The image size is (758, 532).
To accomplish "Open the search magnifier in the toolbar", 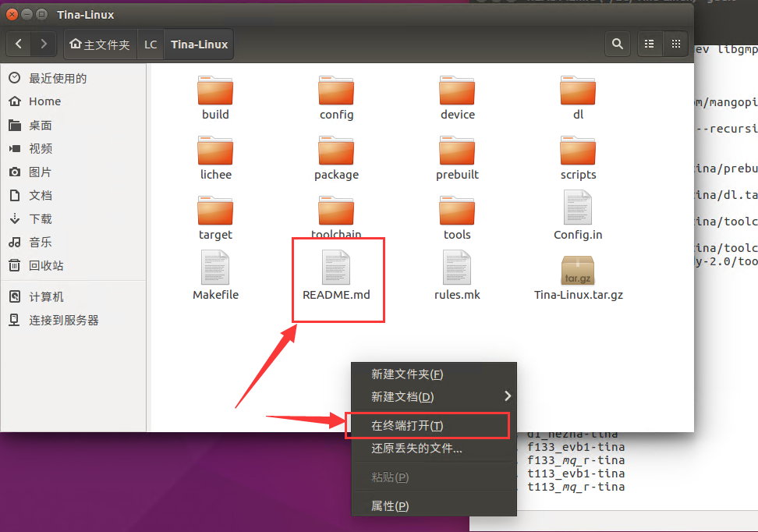I will pos(618,44).
